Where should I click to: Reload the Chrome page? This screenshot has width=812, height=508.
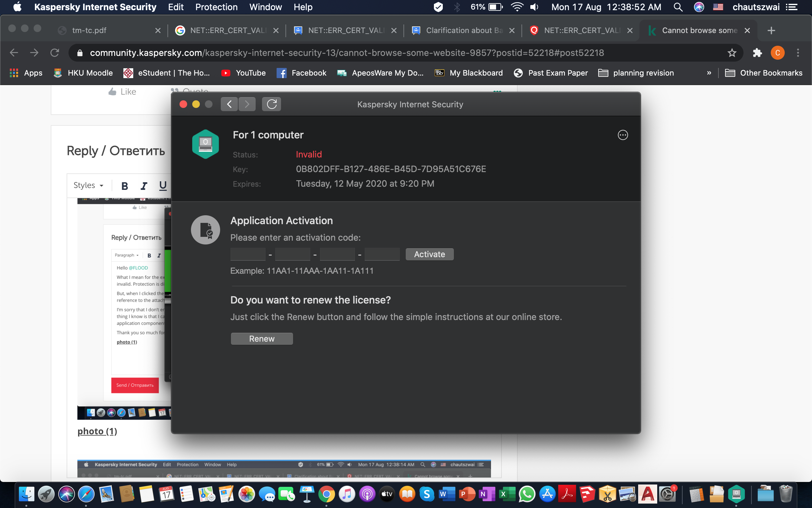click(x=54, y=53)
